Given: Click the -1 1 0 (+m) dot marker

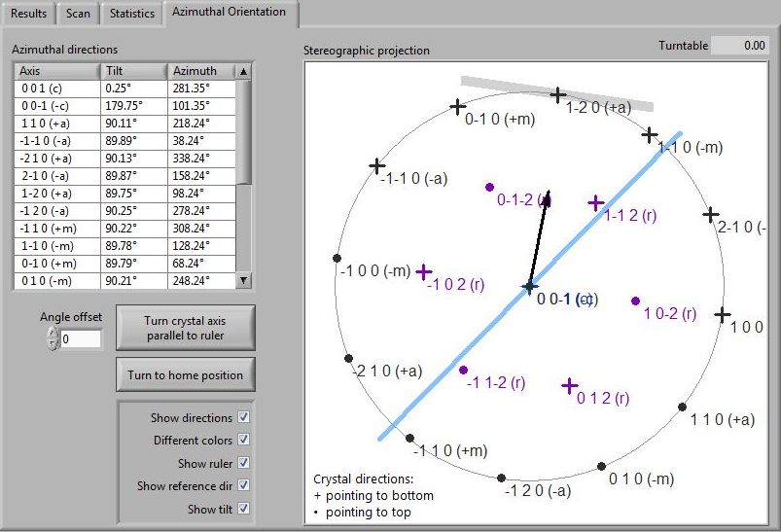Looking at the screenshot, I should point(409,439).
